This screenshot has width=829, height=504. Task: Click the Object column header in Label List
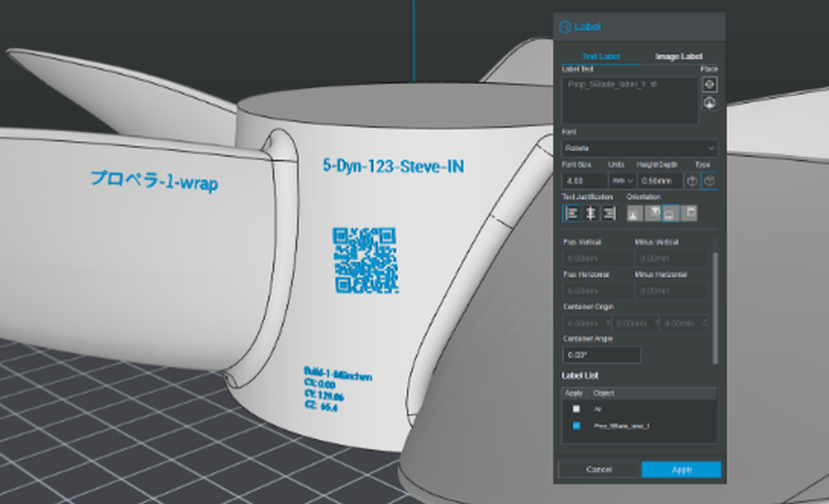pos(604,393)
